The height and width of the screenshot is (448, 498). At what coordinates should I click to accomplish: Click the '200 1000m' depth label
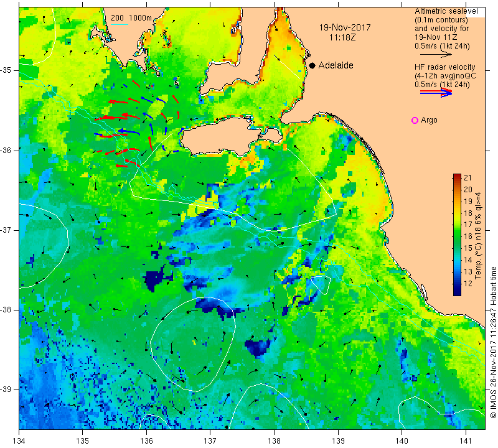click(131, 18)
